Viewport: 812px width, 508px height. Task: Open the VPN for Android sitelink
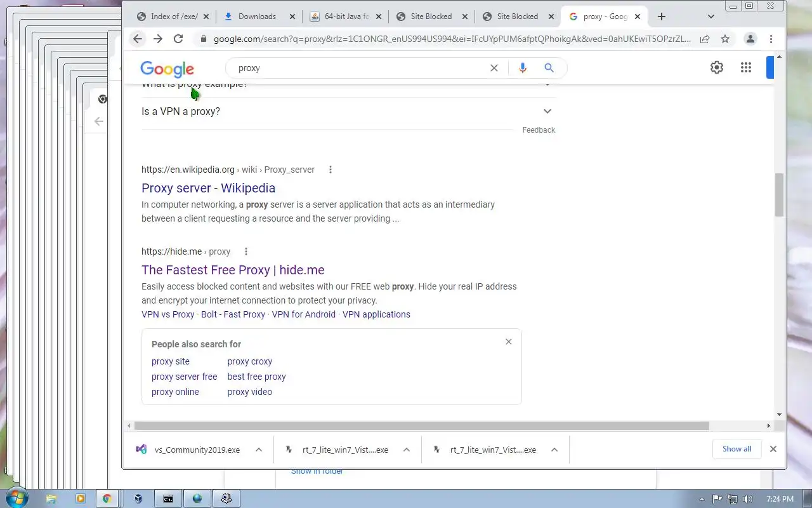(x=304, y=314)
